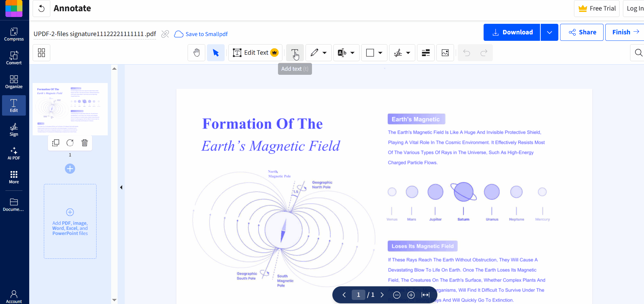Toggle the page thumbnails grid view
The width and height of the screenshot is (644, 304).
click(41, 53)
